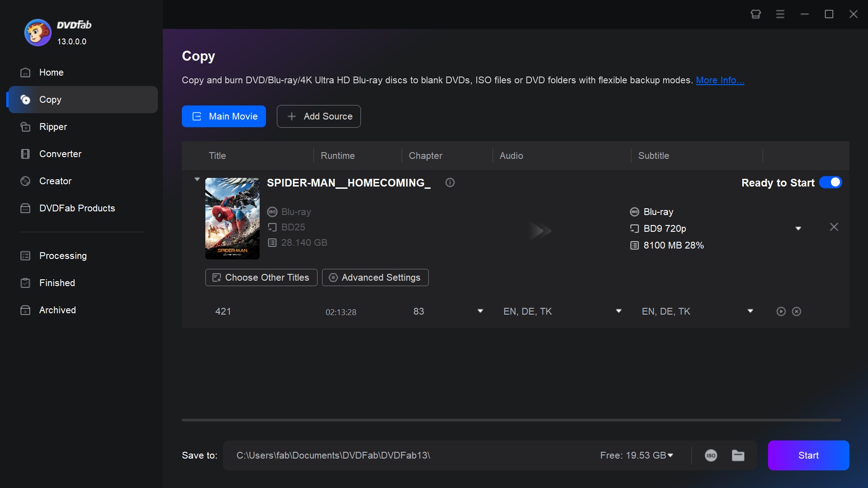Open DVDFab Products from the sidebar
868x488 pixels.
77,208
